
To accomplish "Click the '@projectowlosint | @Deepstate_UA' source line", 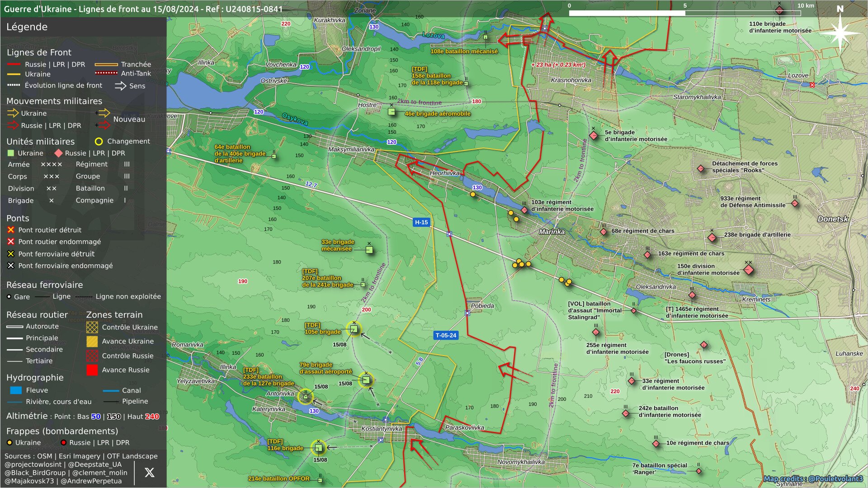I will click(63, 465).
